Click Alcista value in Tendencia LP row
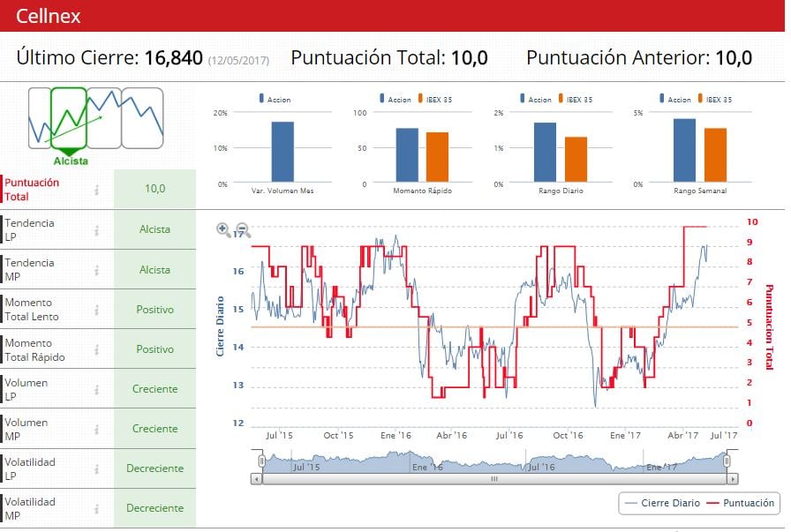 click(154, 229)
